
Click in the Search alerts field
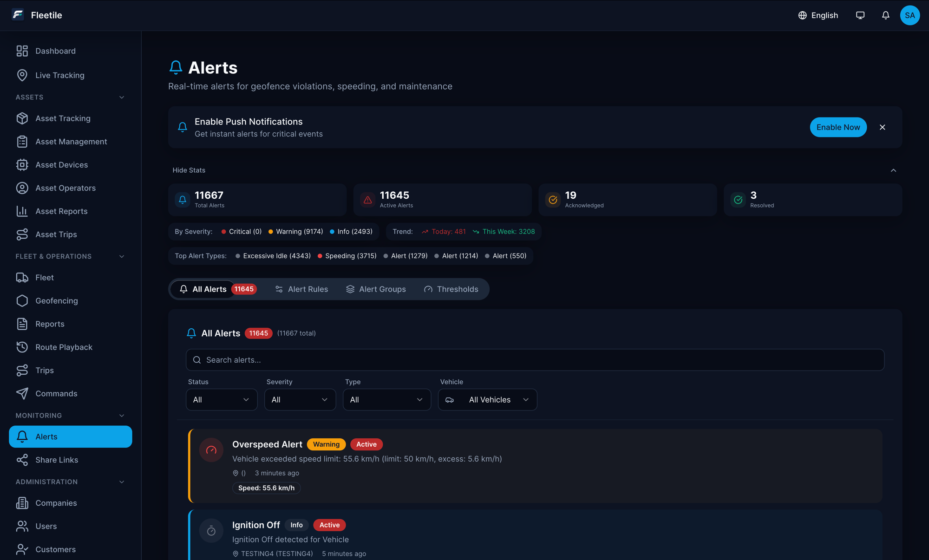point(535,360)
